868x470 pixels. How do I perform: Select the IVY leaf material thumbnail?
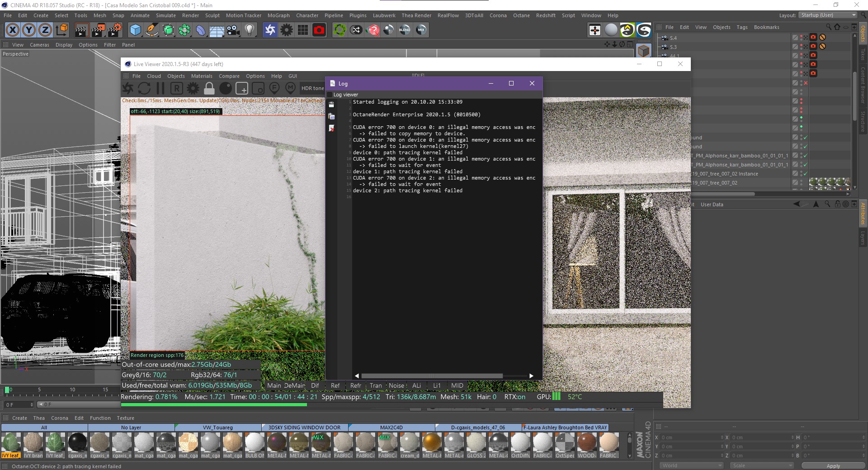tap(11, 445)
